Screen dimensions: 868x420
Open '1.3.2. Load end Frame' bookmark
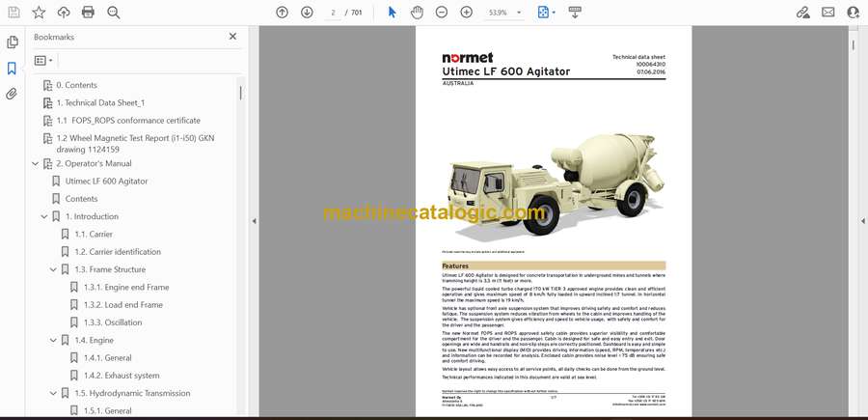pos(122,305)
